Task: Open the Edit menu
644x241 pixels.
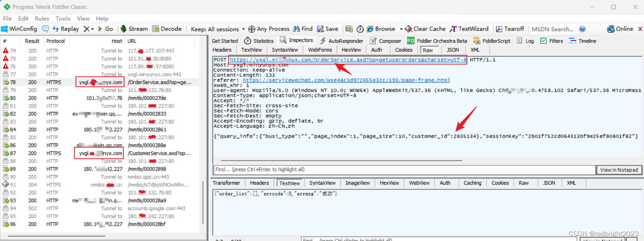Action: point(23,19)
